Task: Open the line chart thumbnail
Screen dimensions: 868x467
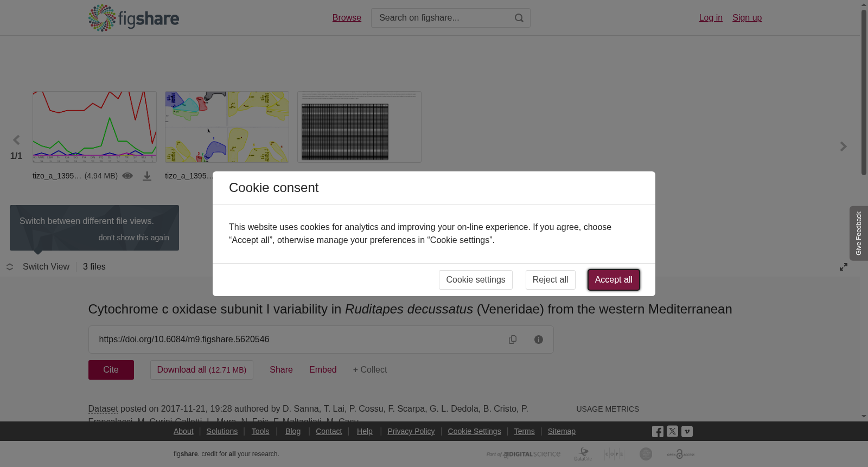Action: [94, 127]
